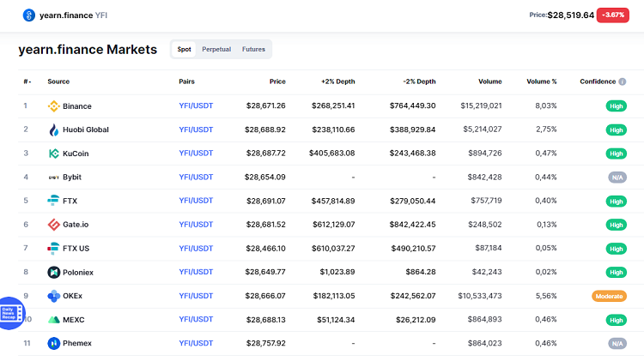Open the Binance YFI/USDT pair link
The image size is (644, 361).
coord(197,106)
